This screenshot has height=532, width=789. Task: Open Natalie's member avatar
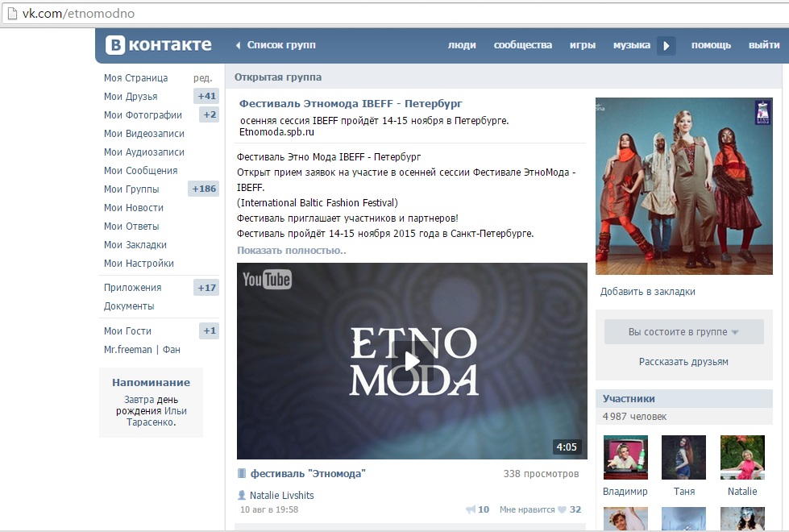[742, 457]
